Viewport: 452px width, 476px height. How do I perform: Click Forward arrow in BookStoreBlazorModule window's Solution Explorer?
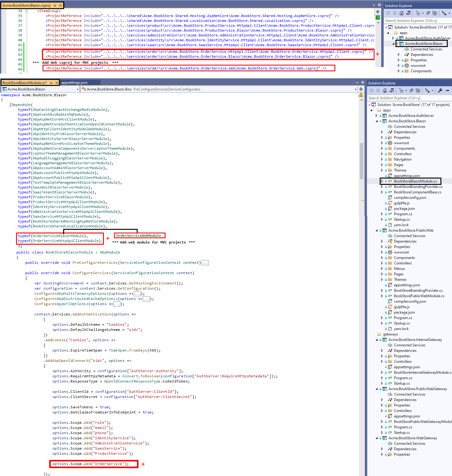coord(378,90)
